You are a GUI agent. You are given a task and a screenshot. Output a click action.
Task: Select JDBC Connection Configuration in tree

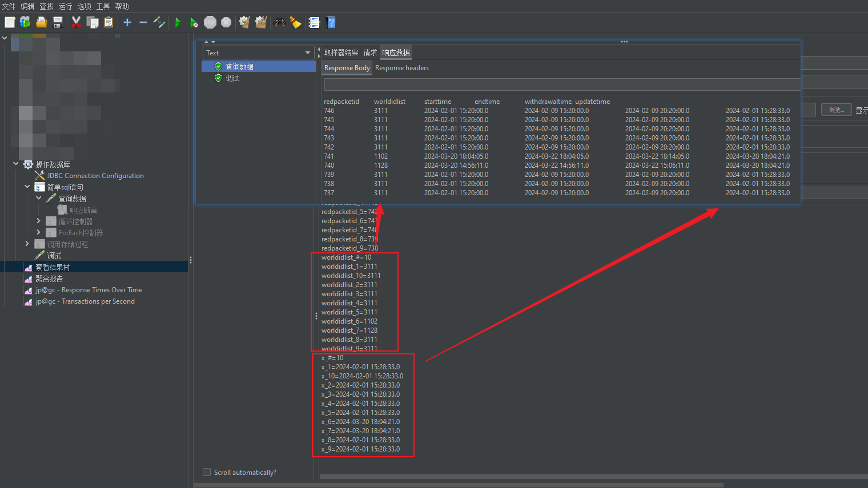click(x=95, y=176)
